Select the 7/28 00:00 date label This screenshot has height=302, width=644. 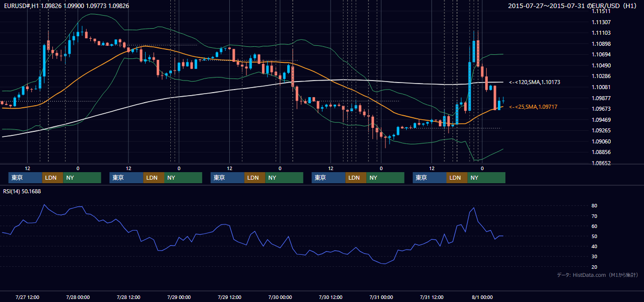point(78,297)
